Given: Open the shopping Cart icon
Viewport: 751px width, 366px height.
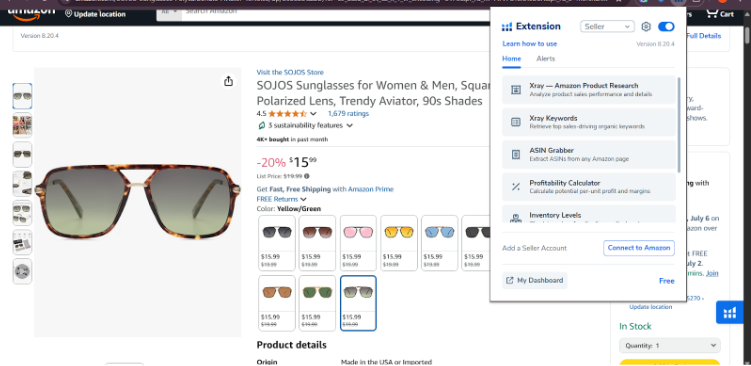Looking at the screenshot, I should pyautogui.click(x=720, y=13).
